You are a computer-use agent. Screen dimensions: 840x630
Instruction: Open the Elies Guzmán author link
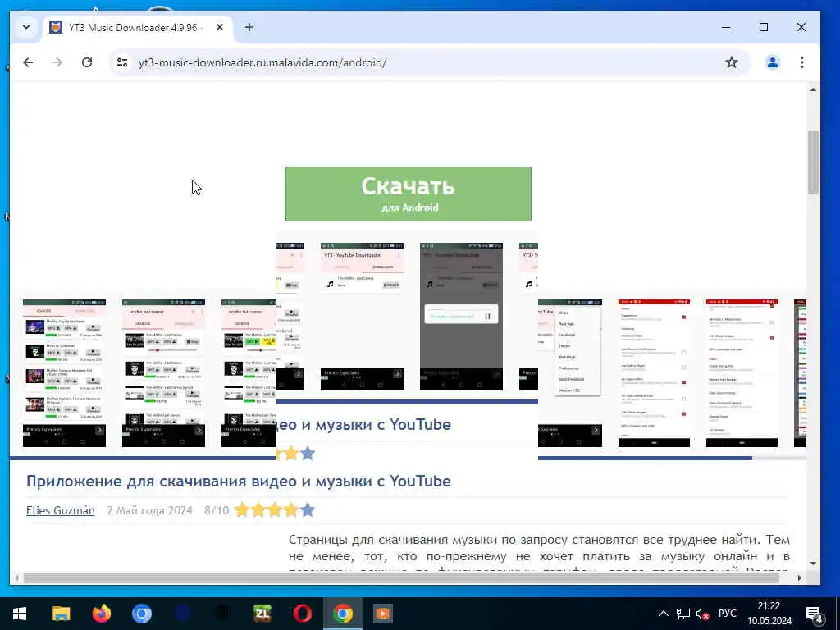point(61,510)
